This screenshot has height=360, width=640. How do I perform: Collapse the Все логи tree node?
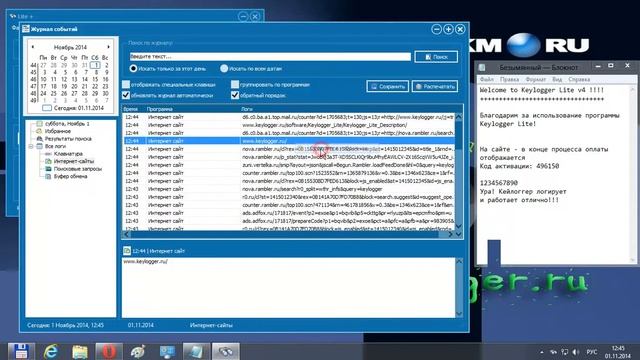pos(31,146)
